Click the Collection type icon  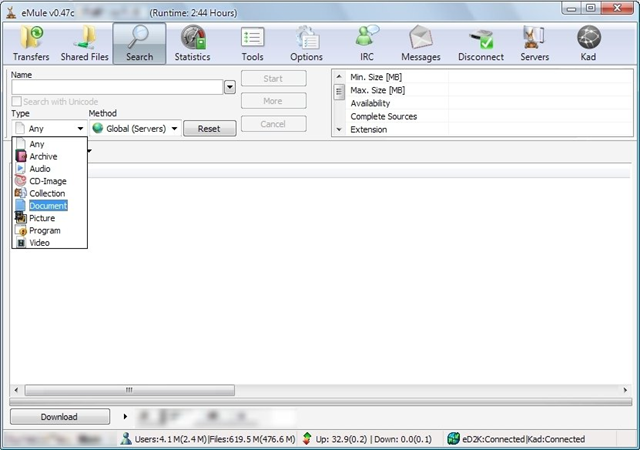[x=21, y=193]
